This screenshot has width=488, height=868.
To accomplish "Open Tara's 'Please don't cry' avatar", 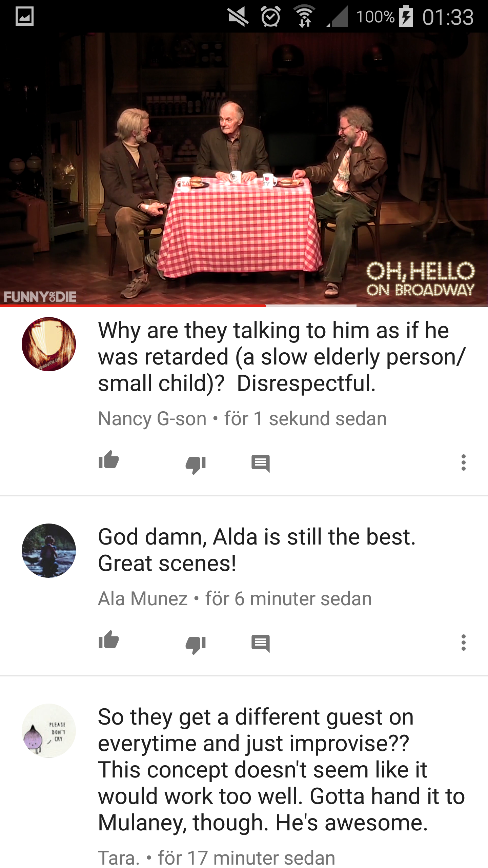I will point(49,731).
